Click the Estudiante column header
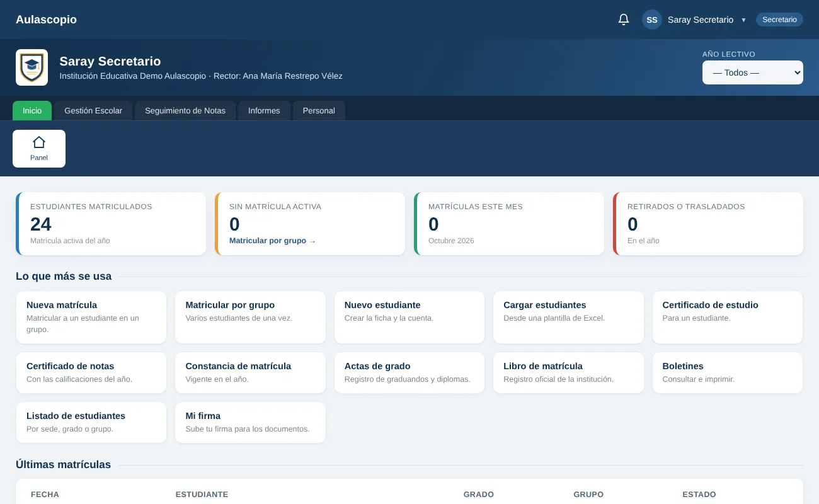The height and width of the screenshot is (504, 819). click(x=202, y=495)
